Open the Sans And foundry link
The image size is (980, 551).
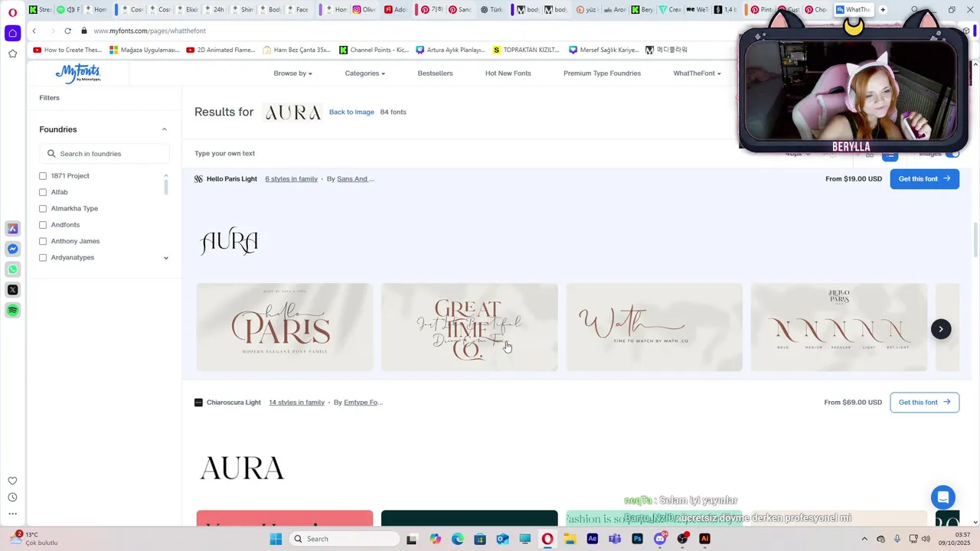[355, 179]
